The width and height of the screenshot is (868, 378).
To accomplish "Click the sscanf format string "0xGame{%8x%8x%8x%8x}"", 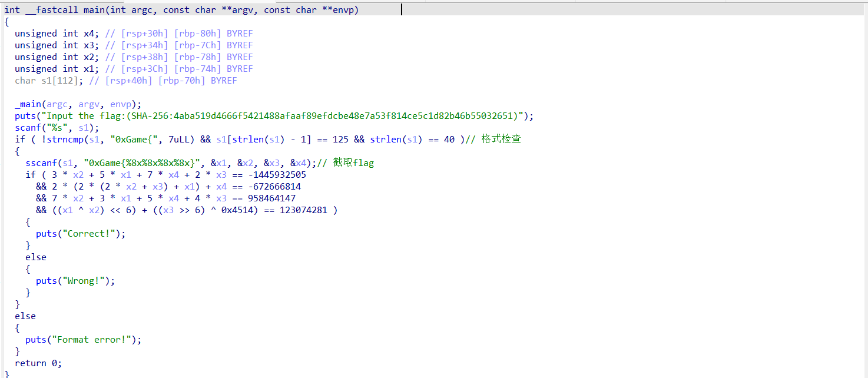I will (145, 163).
